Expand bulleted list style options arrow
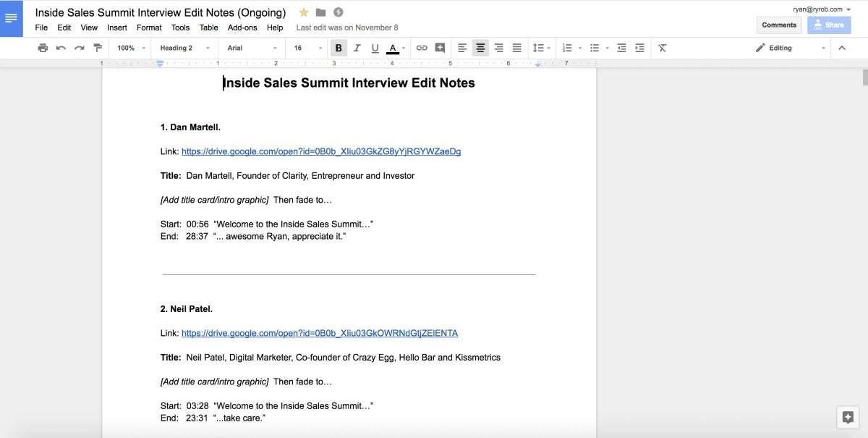This screenshot has width=868, height=438. [x=608, y=48]
